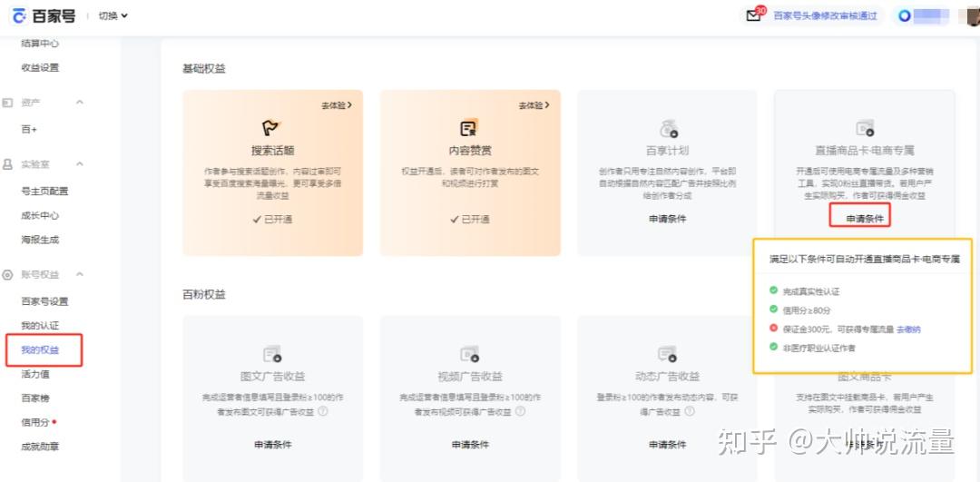Click the 图文广告收益 icon
The image size is (980, 482).
[x=272, y=355]
